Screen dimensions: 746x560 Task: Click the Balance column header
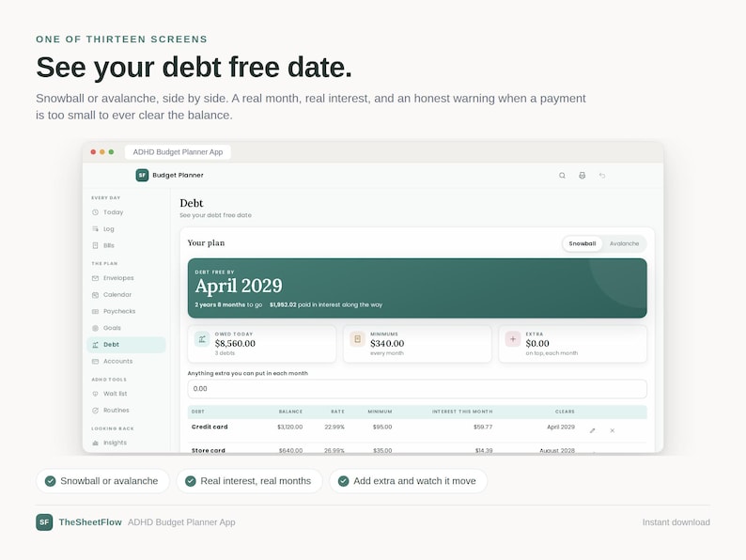(290, 412)
